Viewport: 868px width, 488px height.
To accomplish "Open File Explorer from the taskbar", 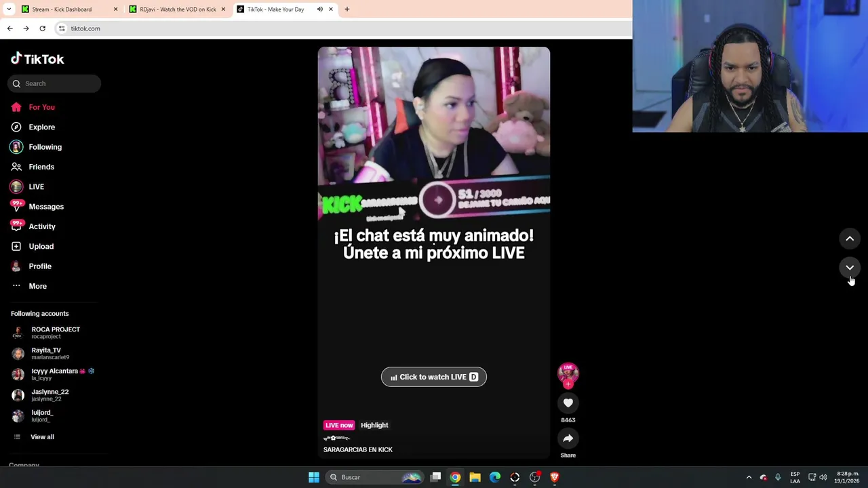I will (475, 477).
